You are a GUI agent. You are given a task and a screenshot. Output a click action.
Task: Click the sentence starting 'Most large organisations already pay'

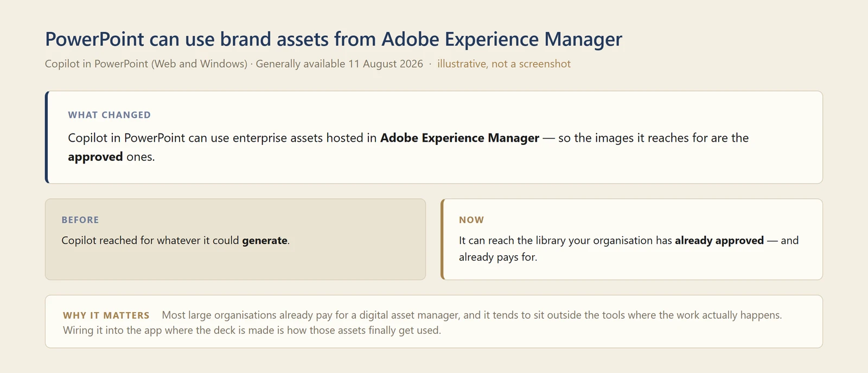click(x=472, y=315)
